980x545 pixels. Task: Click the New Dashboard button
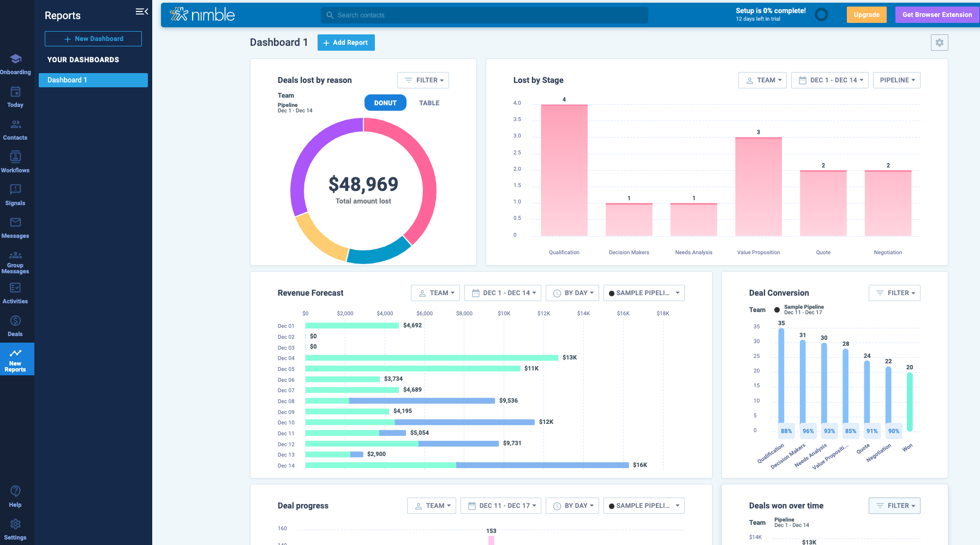tap(93, 39)
